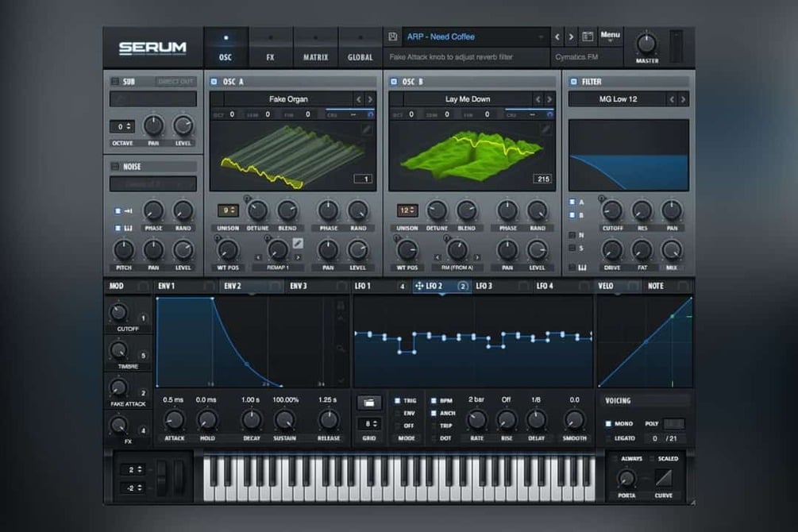Screen dimensions: 798x532
Task: Toggle the OSC B enable switch
Action: pos(393,82)
